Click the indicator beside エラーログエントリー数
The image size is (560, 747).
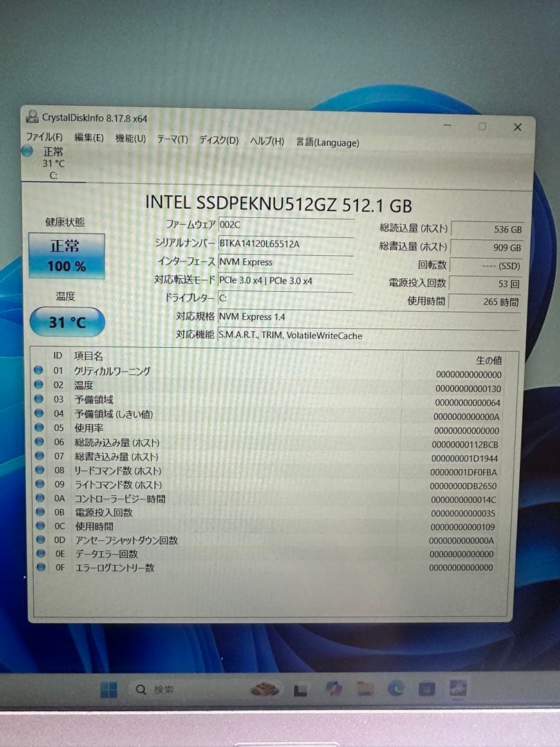(x=41, y=567)
